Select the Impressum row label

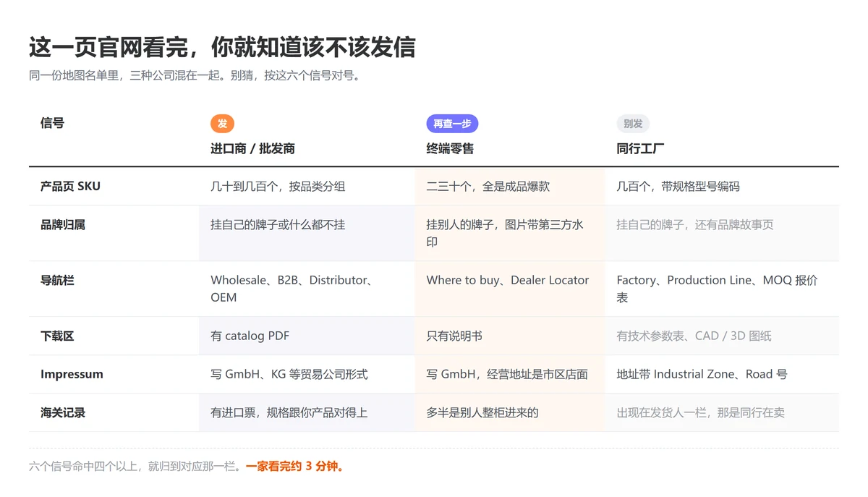[72, 374]
